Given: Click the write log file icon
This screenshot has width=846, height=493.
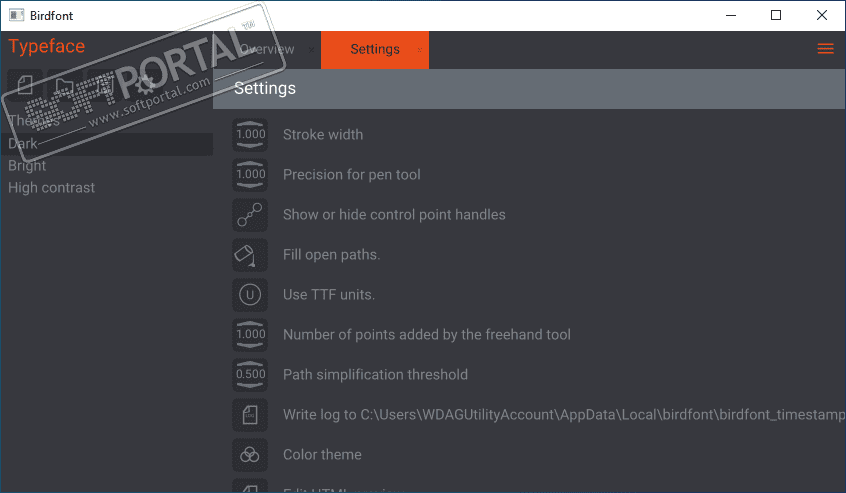Looking at the screenshot, I should 250,414.
